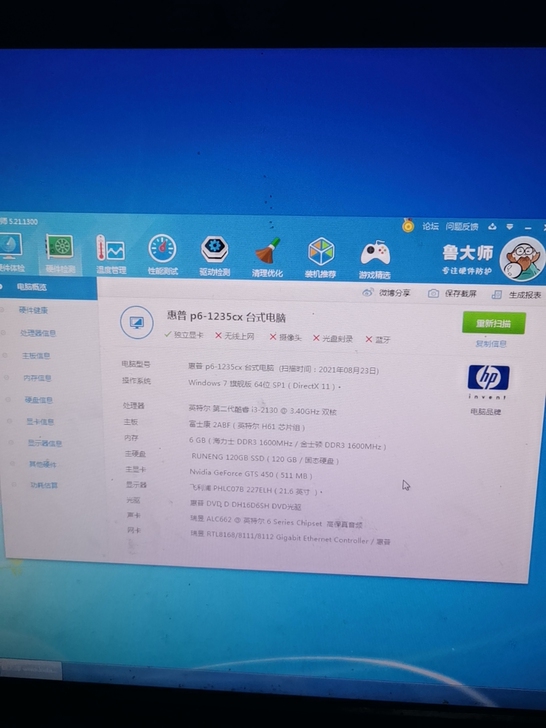
Task: Click the 惠普 p6-1235cx 台式电脑 heading
Action: (x=226, y=317)
